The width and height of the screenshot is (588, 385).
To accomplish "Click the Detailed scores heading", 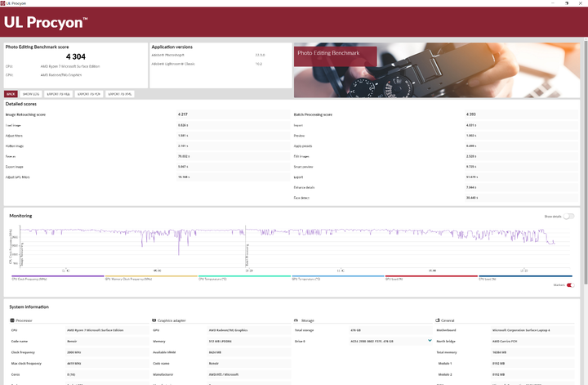I will pyautogui.click(x=21, y=104).
